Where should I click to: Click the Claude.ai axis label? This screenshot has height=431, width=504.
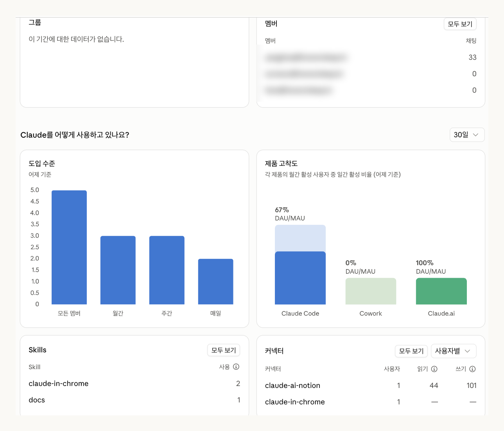click(441, 314)
